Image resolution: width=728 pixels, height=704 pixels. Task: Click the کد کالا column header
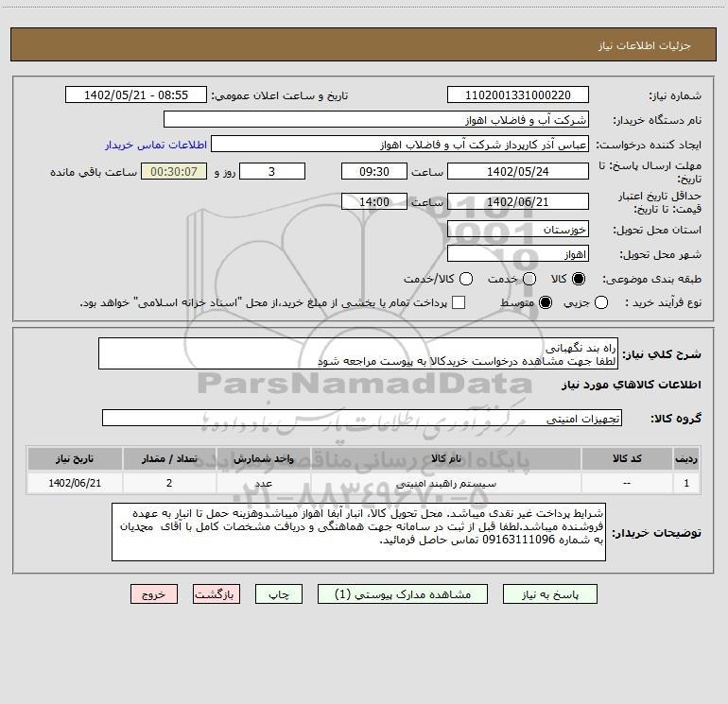[x=627, y=458]
